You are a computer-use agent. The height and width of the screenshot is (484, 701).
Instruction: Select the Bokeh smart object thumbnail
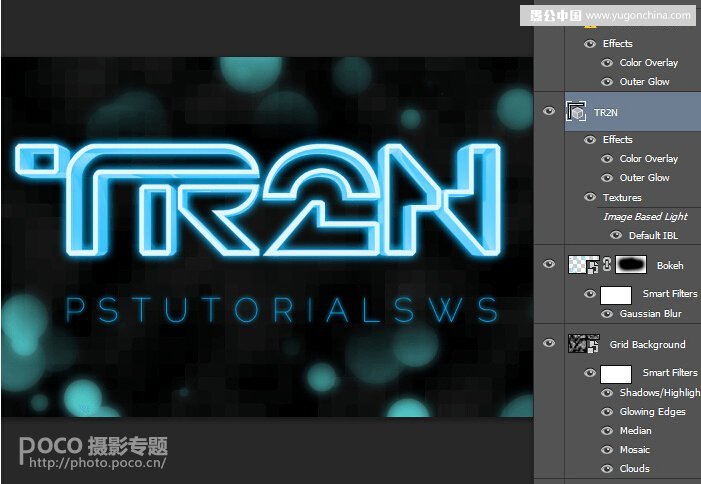tap(583, 265)
